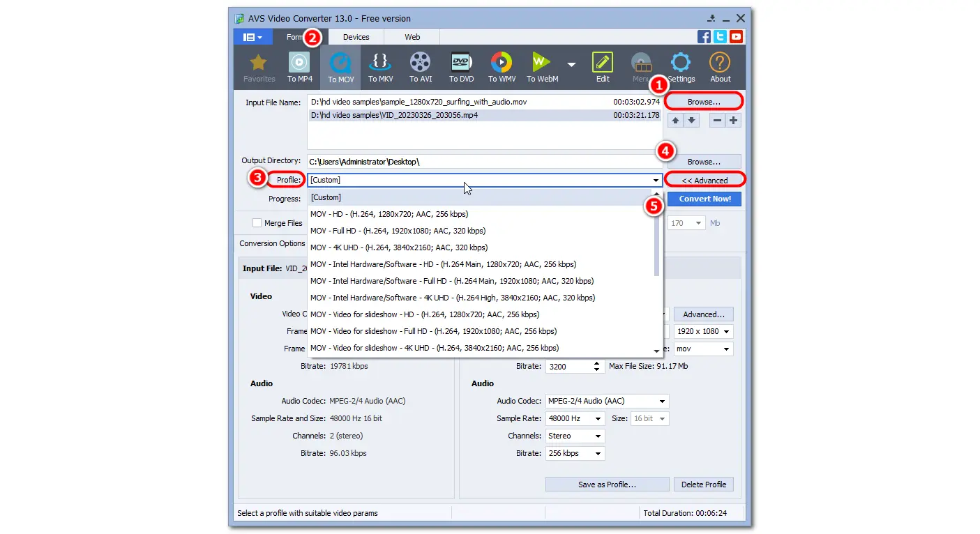Viewport: 980px width, 534px height.
Task: Open the Favorites toolbar icon
Action: click(259, 68)
